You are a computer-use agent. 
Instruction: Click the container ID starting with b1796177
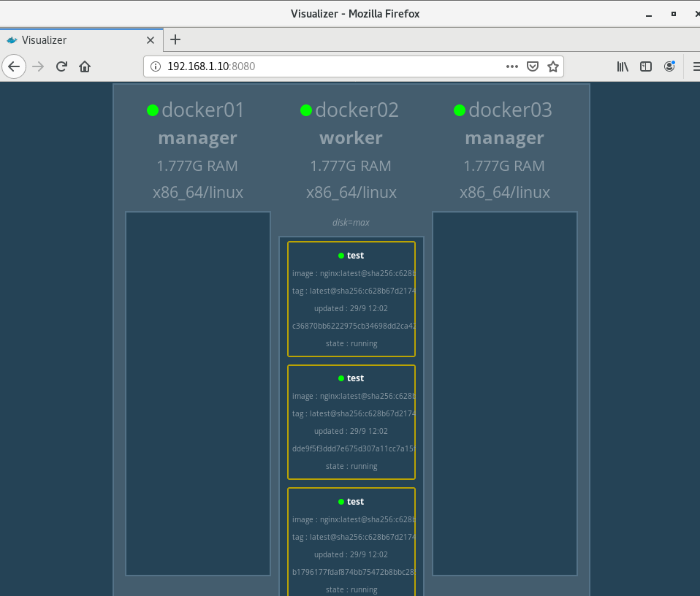(x=353, y=572)
